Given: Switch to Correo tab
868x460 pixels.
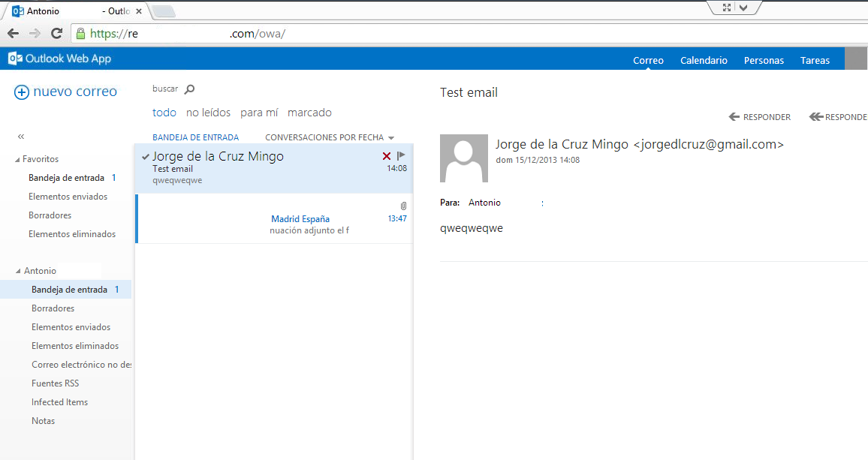Looking at the screenshot, I should (648, 60).
